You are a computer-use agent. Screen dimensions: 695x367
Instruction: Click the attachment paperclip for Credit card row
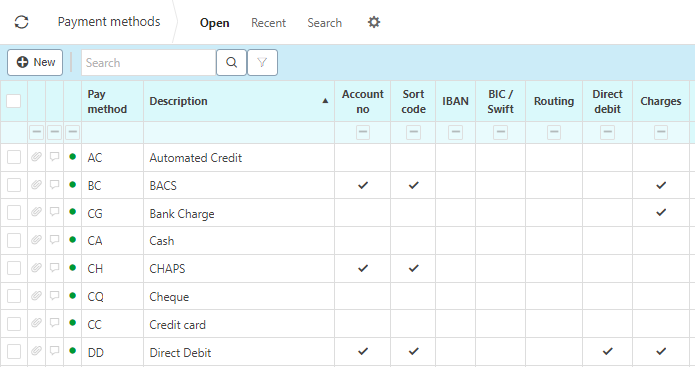point(36,324)
